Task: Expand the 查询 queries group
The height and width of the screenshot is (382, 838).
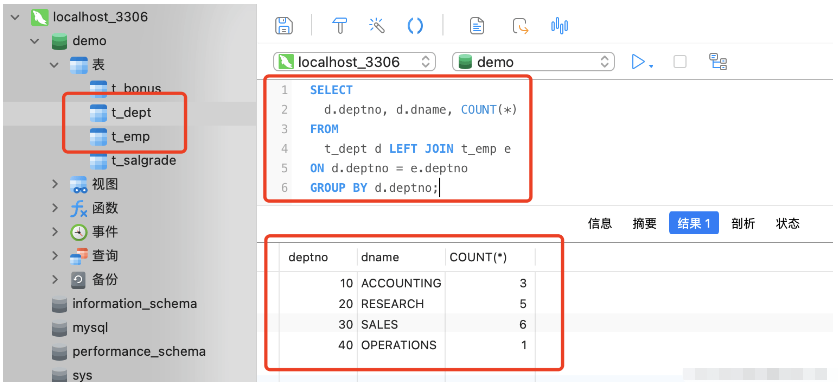Action: 55,255
